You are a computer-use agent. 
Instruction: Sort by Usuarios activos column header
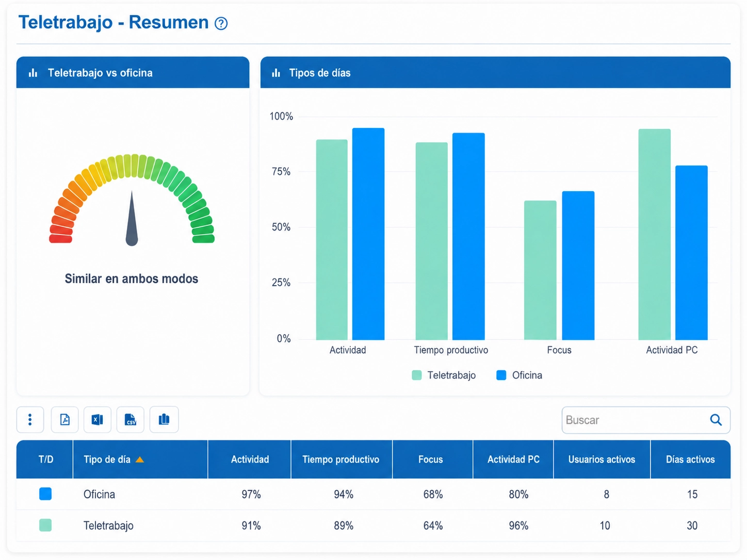click(602, 459)
